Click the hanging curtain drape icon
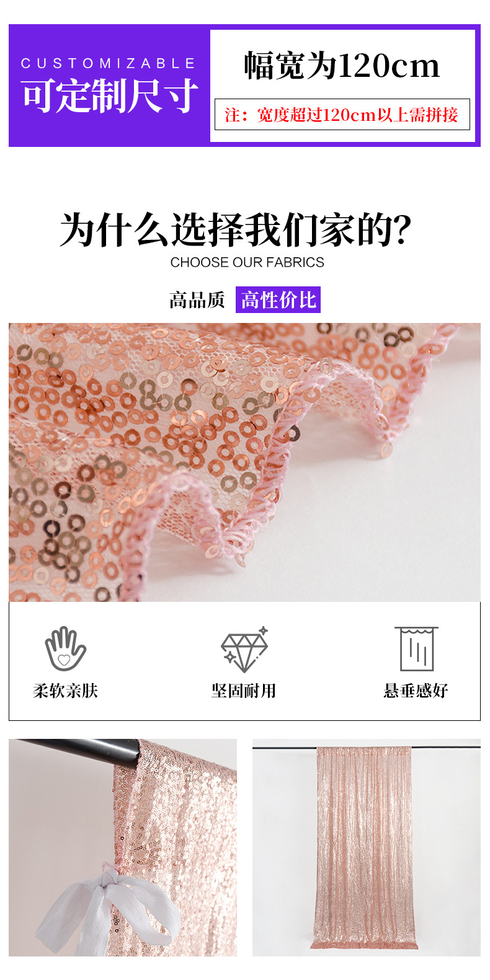This screenshot has width=490, height=980. (x=417, y=648)
